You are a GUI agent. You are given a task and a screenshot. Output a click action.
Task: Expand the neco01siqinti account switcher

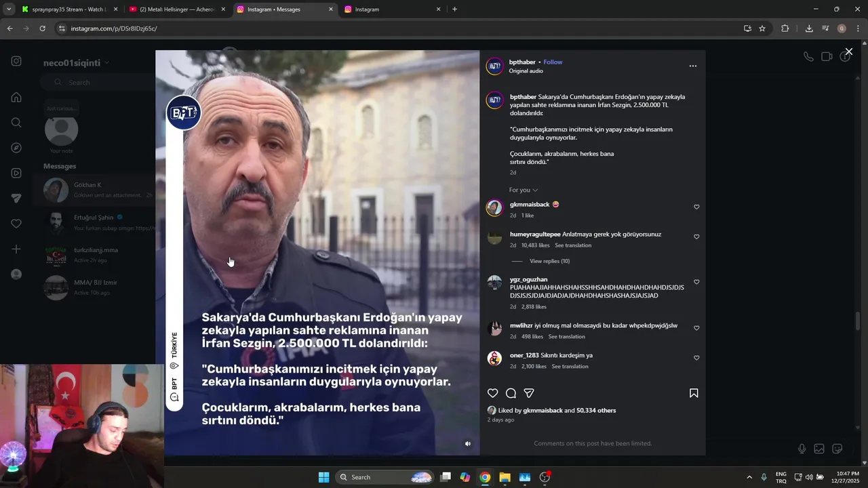point(76,63)
